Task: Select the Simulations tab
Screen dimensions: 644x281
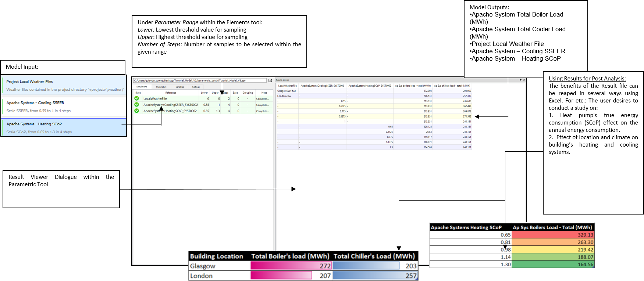Action: click(142, 87)
